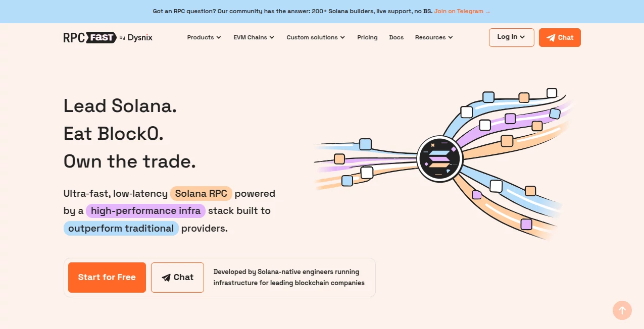Open the Log In dropdown button

511,37
